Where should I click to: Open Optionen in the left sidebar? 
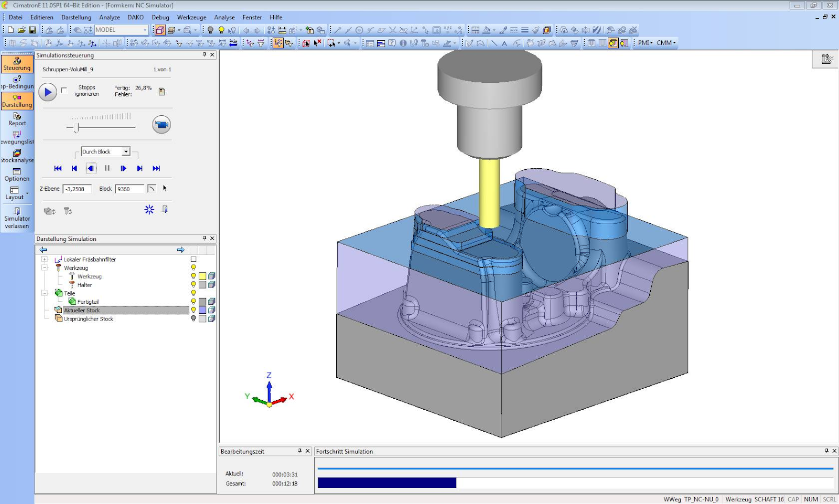17,175
